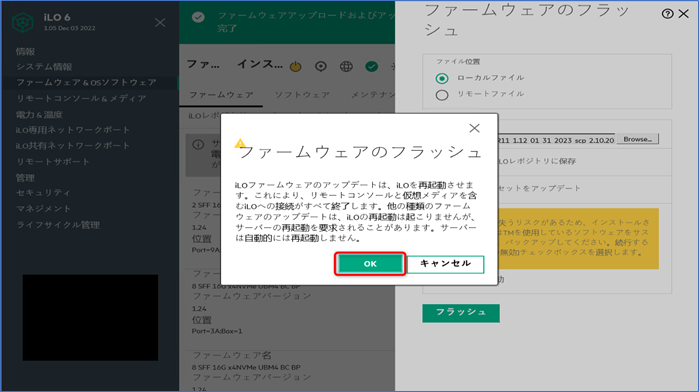This screenshot has width=699, height=392.
Task: Open iLO共有ネットワークポート settings
Action: pos(73,145)
